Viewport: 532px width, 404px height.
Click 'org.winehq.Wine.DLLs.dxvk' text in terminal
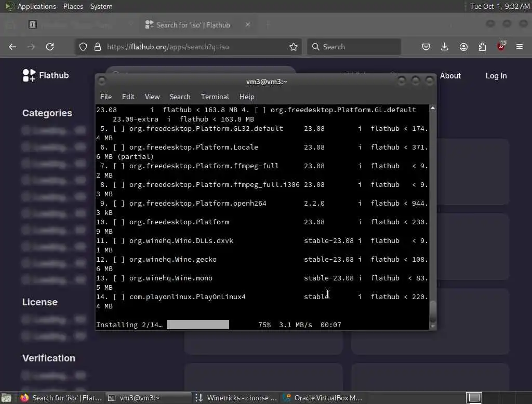[x=181, y=241]
